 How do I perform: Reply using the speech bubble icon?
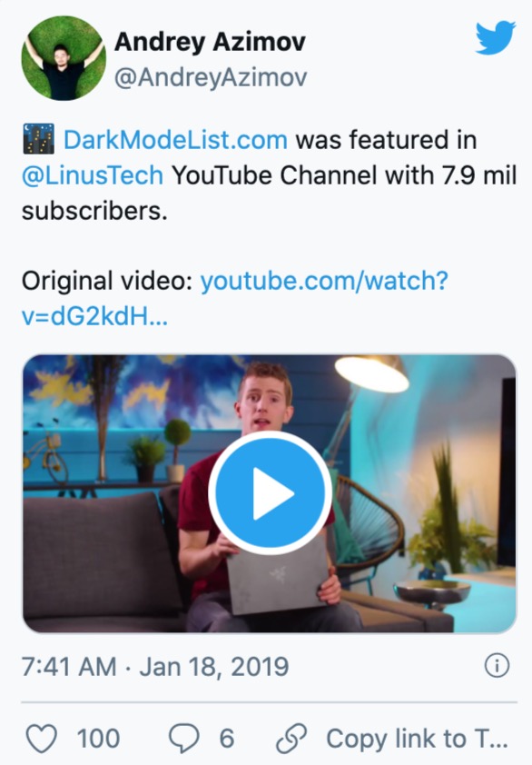183,738
